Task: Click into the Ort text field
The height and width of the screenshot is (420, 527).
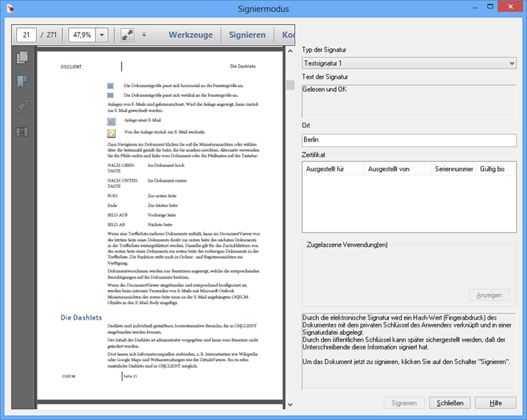Action: click(408, 140)
